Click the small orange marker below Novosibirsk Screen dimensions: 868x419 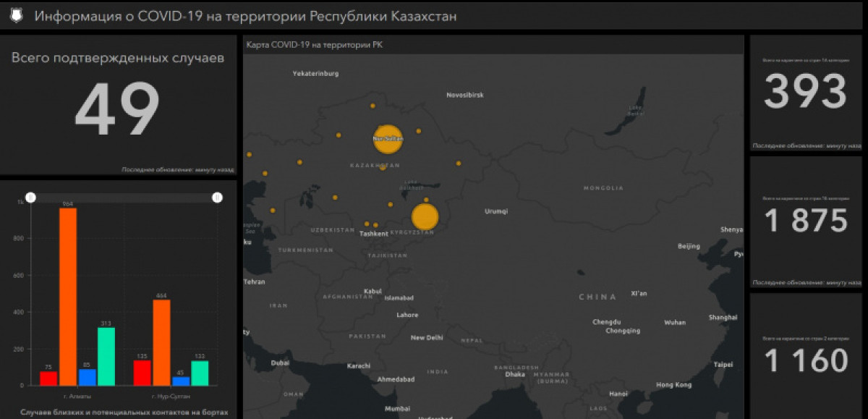pyautogui.click(x=458, y=163)
